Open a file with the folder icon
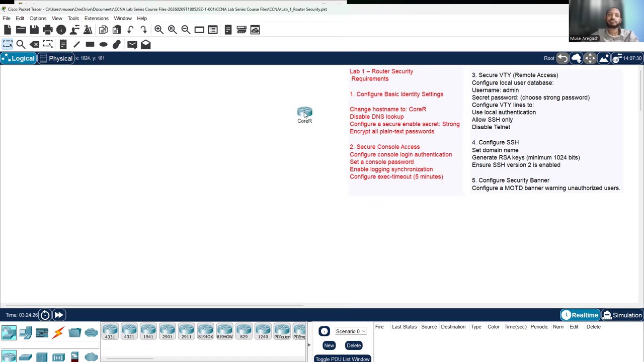The width and height of the screenshot is (644, 362). (x=21, y=30)
